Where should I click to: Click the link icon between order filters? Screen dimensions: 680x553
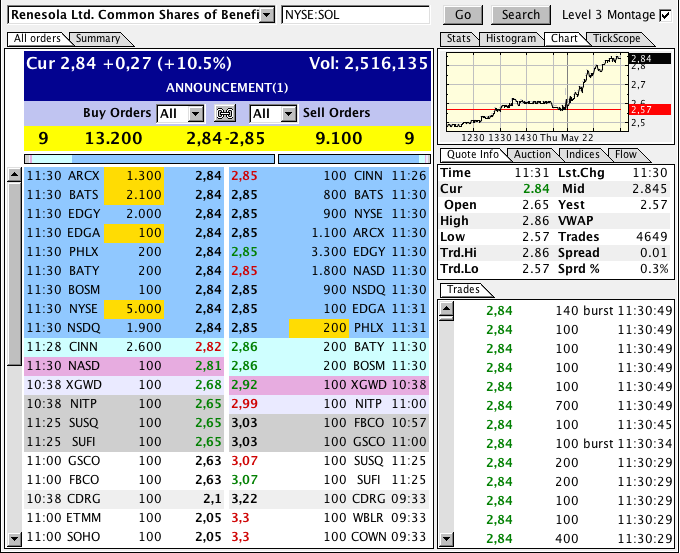[225, 114]
